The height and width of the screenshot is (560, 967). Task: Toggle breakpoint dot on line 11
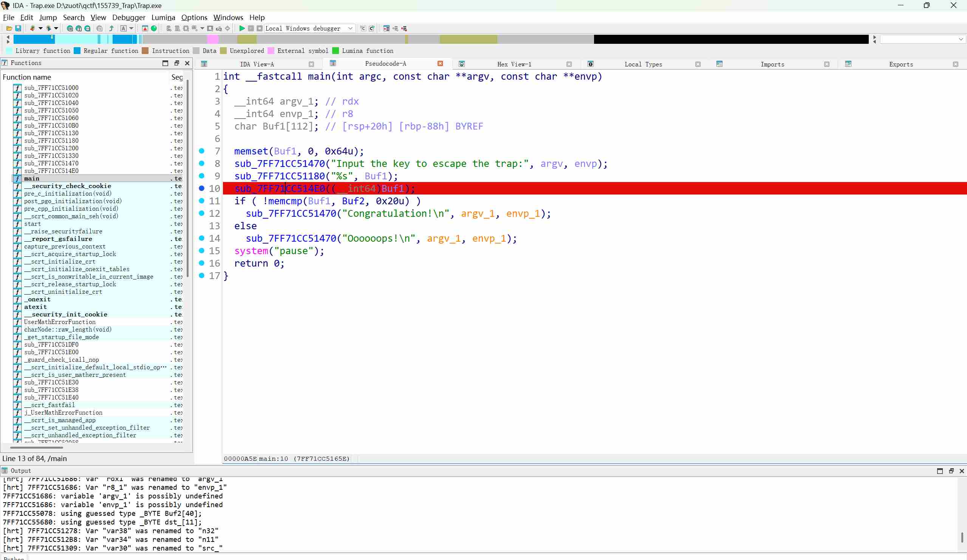[201, 201]
